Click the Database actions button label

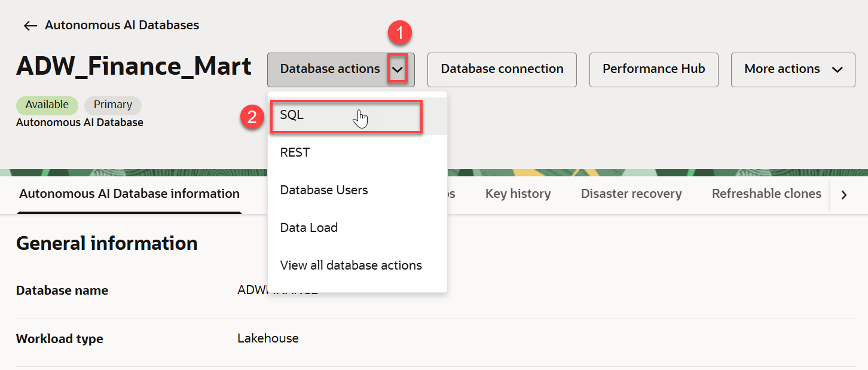click(329, 69)
